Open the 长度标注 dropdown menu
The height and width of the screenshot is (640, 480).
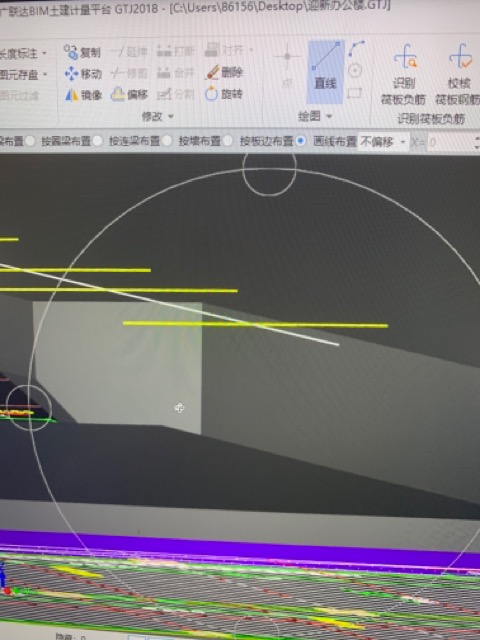point(23,53)
